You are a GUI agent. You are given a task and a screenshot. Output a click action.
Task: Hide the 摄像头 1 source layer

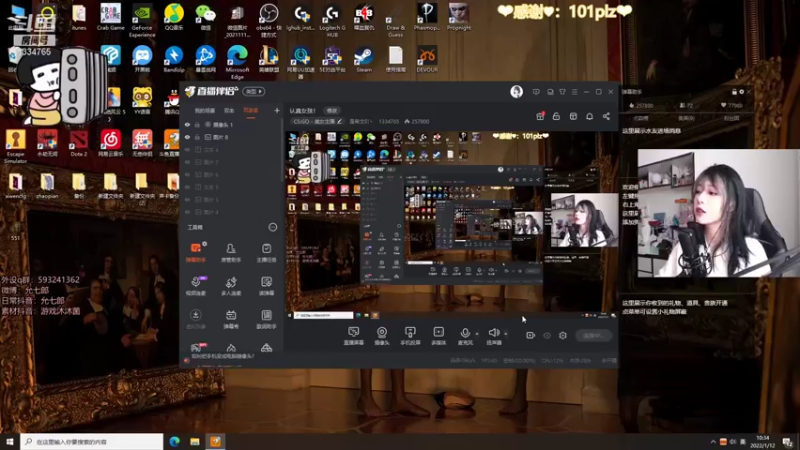187,124
